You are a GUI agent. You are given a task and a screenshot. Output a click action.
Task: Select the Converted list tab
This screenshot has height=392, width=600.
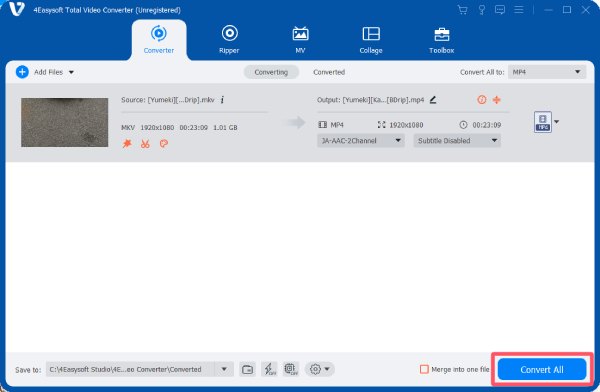(329, 72)
